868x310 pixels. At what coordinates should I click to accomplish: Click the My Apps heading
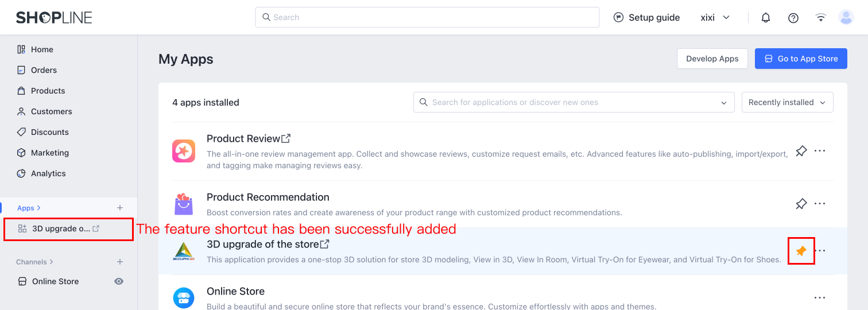[x=186, y=59]
